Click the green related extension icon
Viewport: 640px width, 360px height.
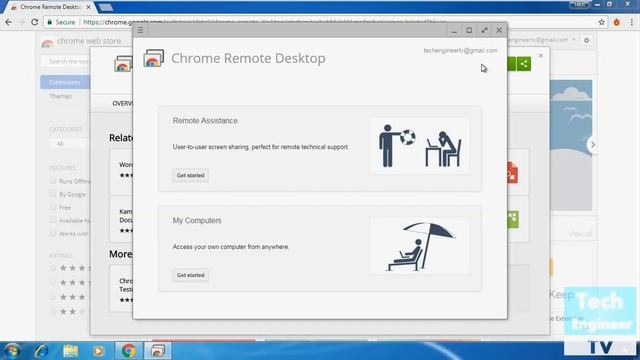(x=513, y=219)
